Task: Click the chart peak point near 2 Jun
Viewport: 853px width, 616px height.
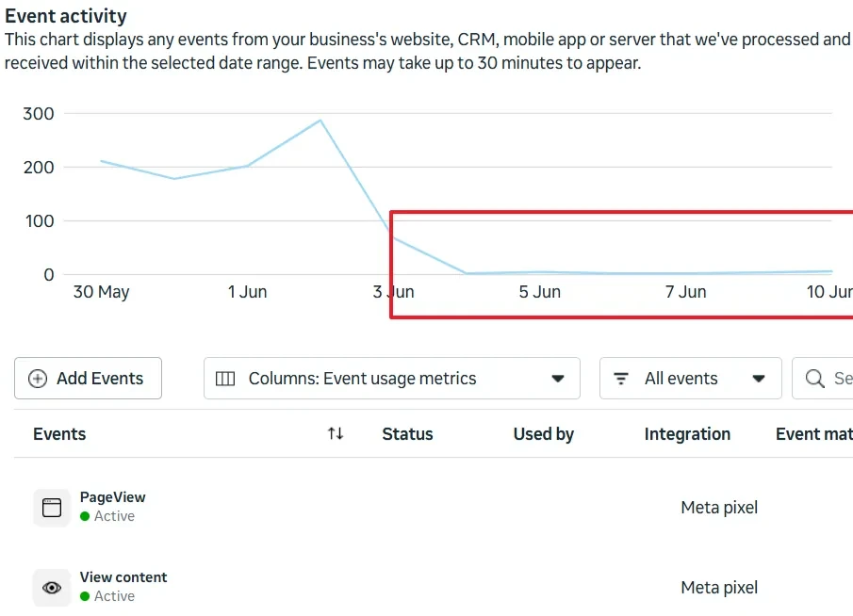Action: click(320, 121)
